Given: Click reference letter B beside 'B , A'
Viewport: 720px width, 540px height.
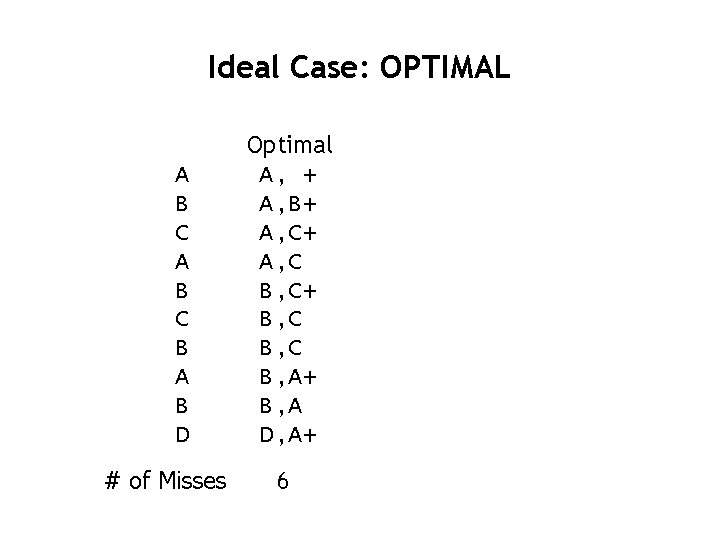Looking at the screenshot, I should (x=181, y=406).
